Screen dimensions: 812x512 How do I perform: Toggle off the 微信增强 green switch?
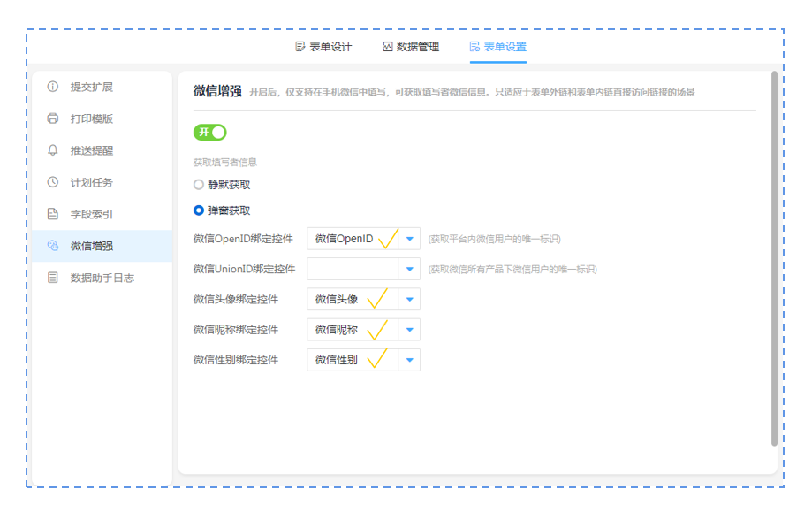[210, 132]
